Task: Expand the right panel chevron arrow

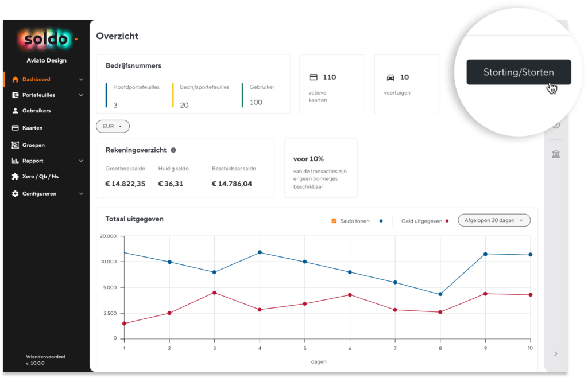Action: coord(556,354)
